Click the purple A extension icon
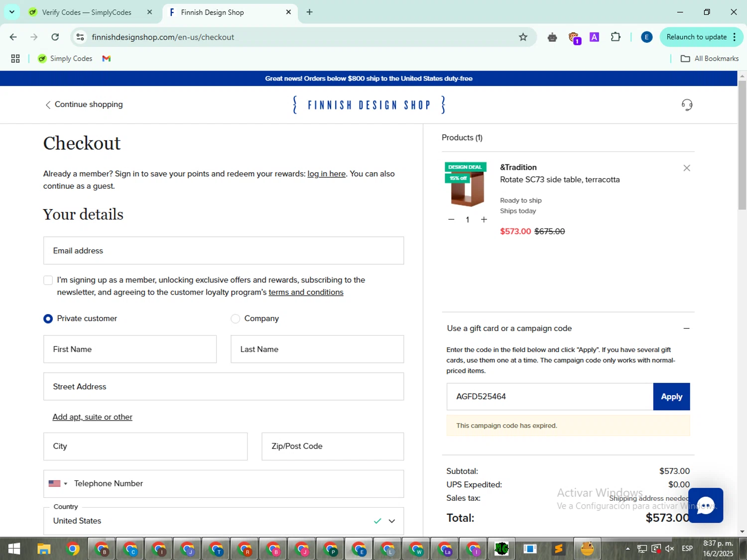This screenshot has height=560, width=747. tap(594, 37)
